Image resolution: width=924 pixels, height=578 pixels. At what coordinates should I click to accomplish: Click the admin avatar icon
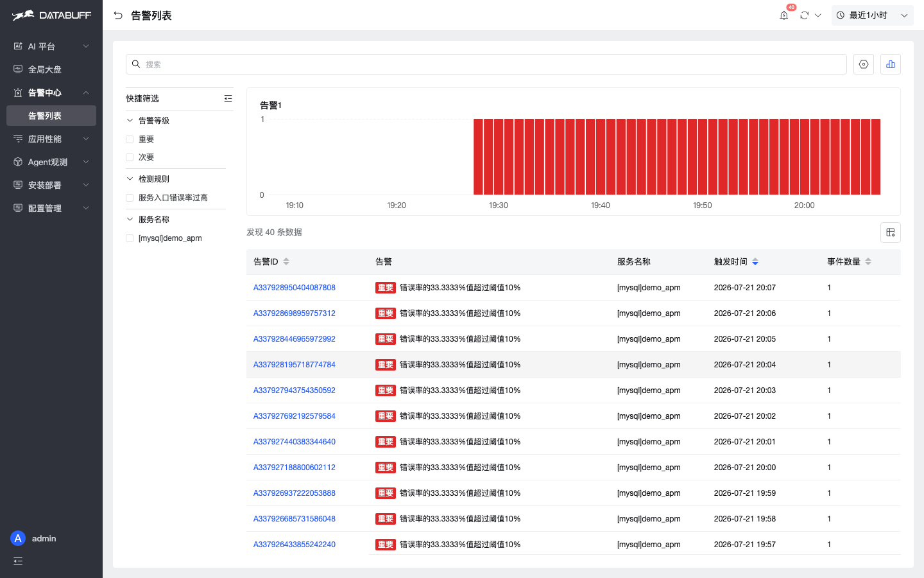click(x=18, y=538)
